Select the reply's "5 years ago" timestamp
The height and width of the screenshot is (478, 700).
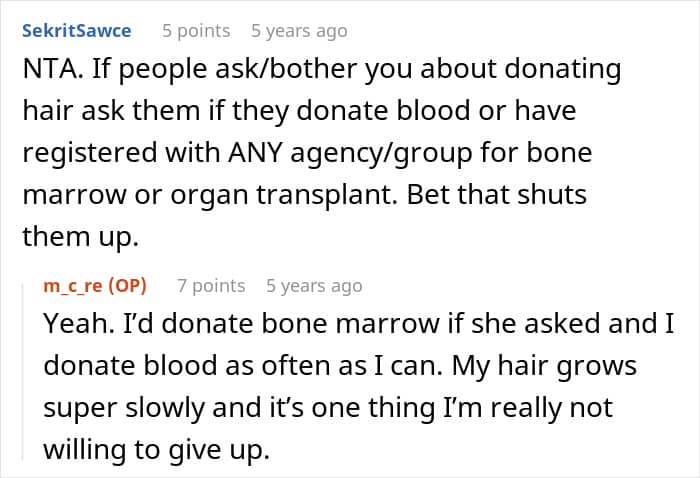[x=314, y=286]
